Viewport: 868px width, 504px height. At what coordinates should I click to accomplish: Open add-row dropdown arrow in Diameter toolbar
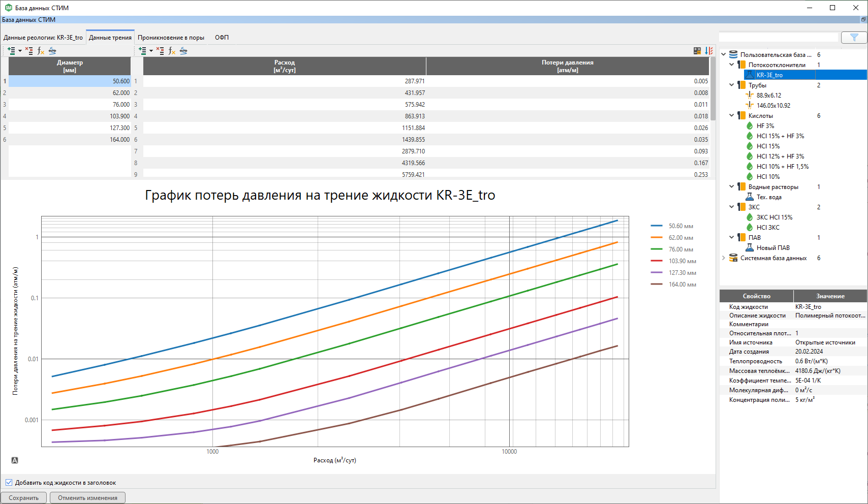click(x=20, y=51)
